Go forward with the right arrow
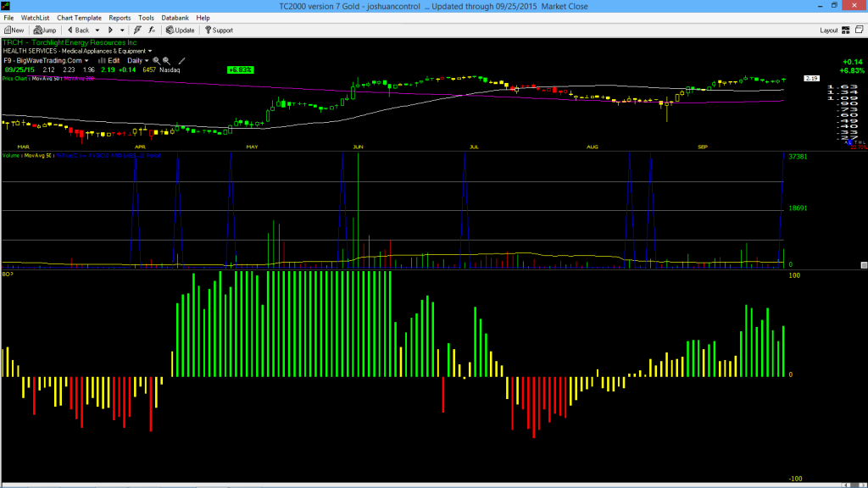 [110, 30]
